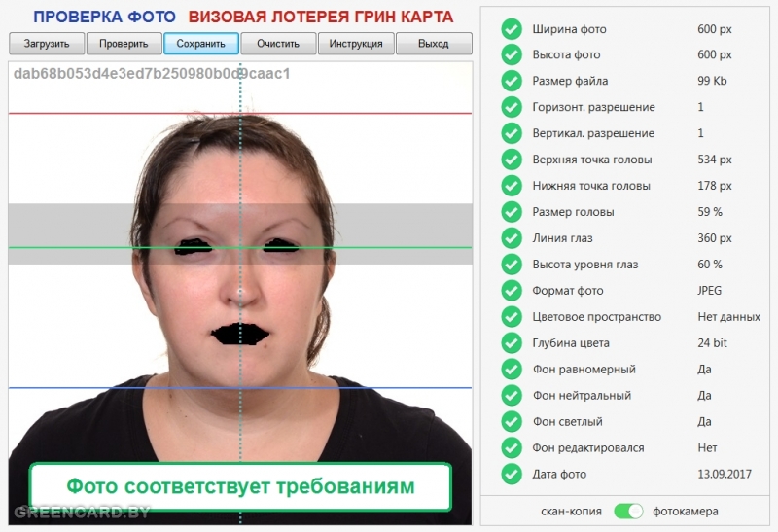The height and width of the screenshot is (532, 778).
Task: Click checkmark icon next to Фон светлый
Action: point(512,422)
